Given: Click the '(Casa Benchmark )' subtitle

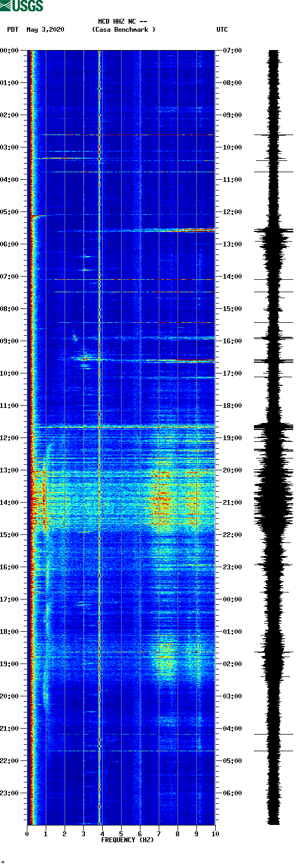Looking at the screenshot, I should [124, 30].
